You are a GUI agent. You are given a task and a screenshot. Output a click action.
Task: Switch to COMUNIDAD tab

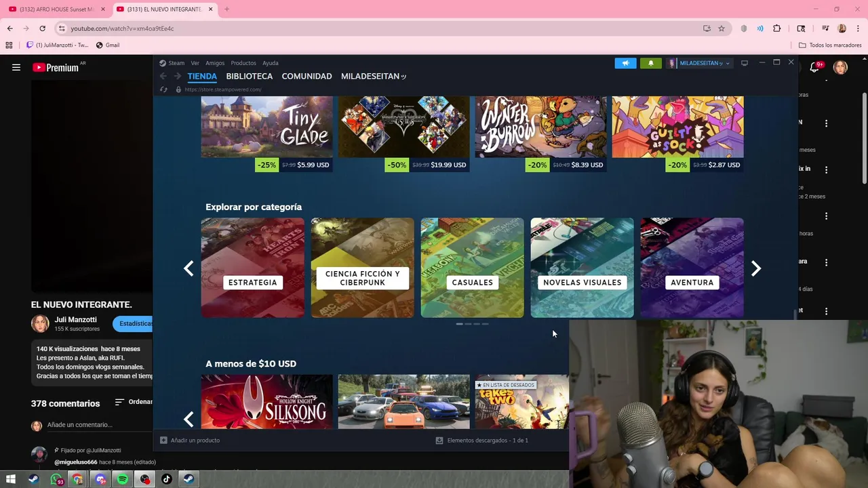tap(307, 77)
